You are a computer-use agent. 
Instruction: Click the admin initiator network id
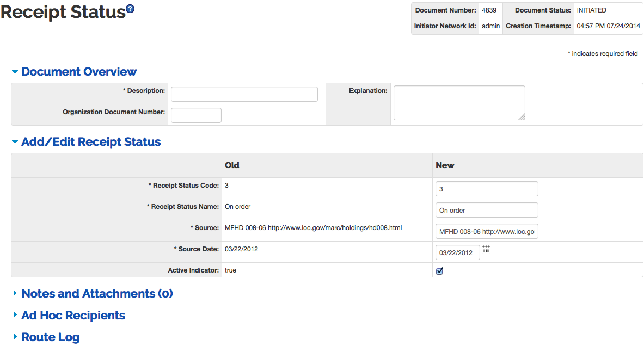pyautogui.click(x=490, y=26)
